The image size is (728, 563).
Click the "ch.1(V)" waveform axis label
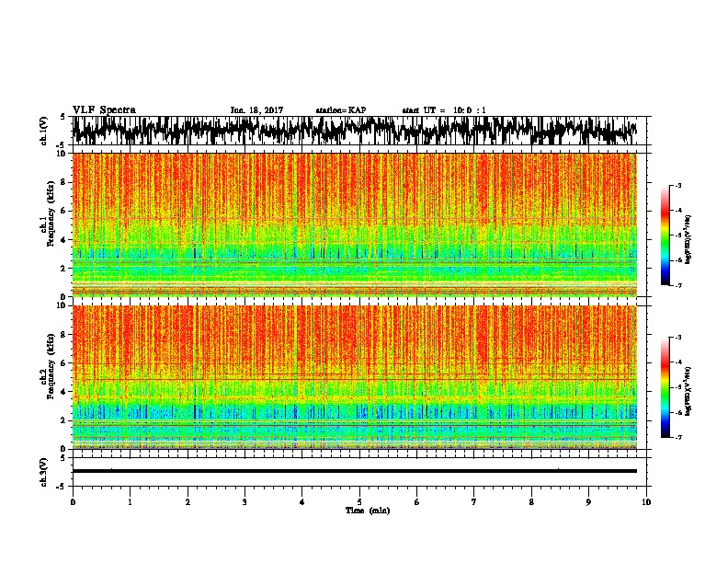coord(44,131)
